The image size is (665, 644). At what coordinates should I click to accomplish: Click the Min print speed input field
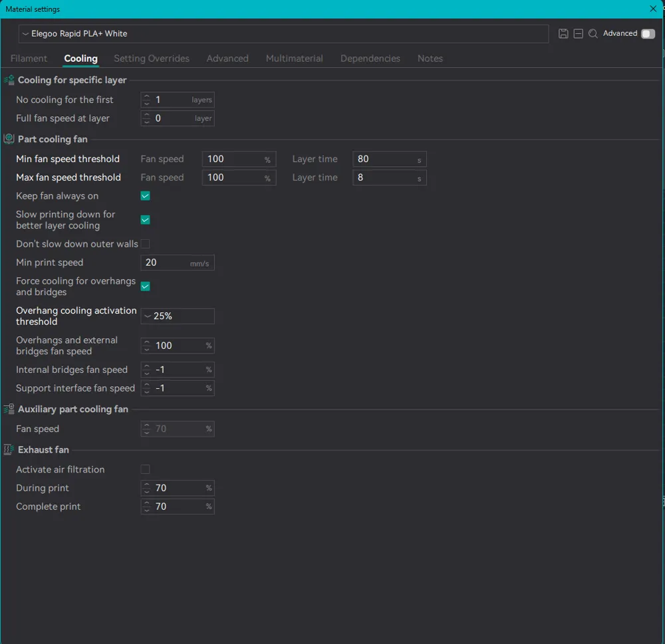[x=168, y=263]
